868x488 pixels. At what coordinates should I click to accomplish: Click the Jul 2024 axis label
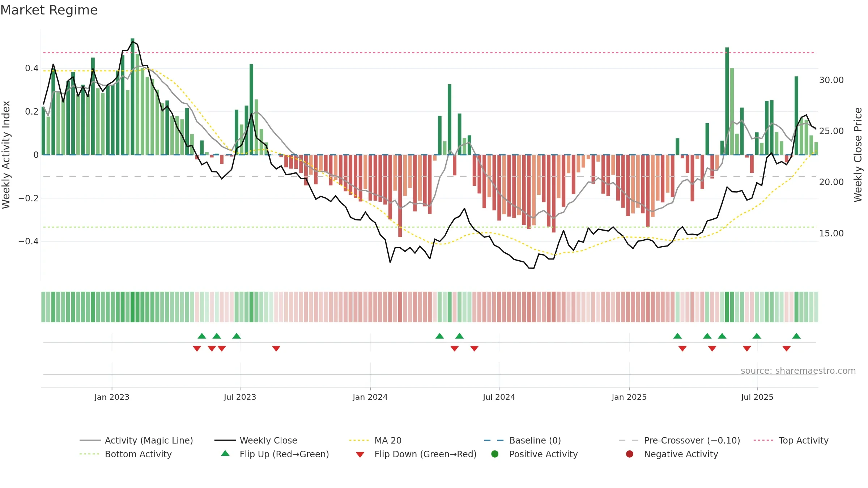click(x=499, y=397)
